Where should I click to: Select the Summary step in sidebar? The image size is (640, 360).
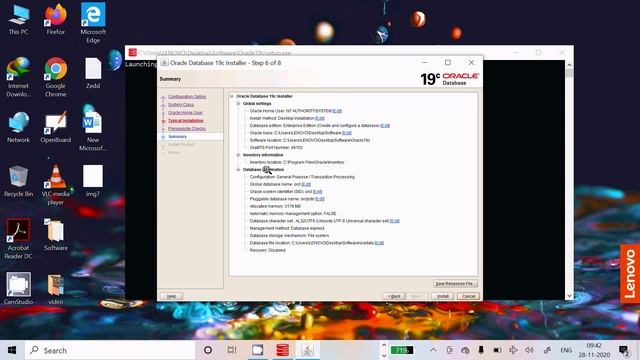coord(178,136)
